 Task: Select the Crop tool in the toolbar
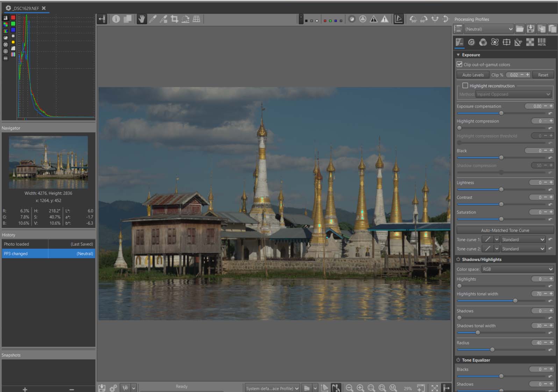(x=174, y=19)
